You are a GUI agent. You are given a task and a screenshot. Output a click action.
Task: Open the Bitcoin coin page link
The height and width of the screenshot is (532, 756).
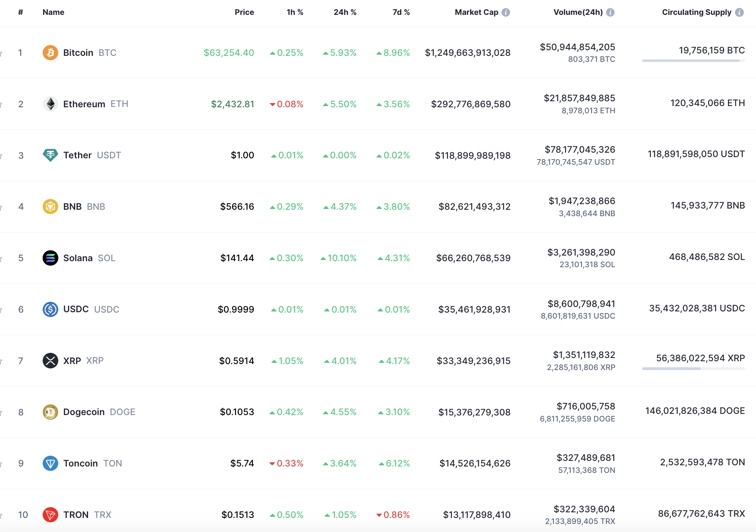(78, 53)
